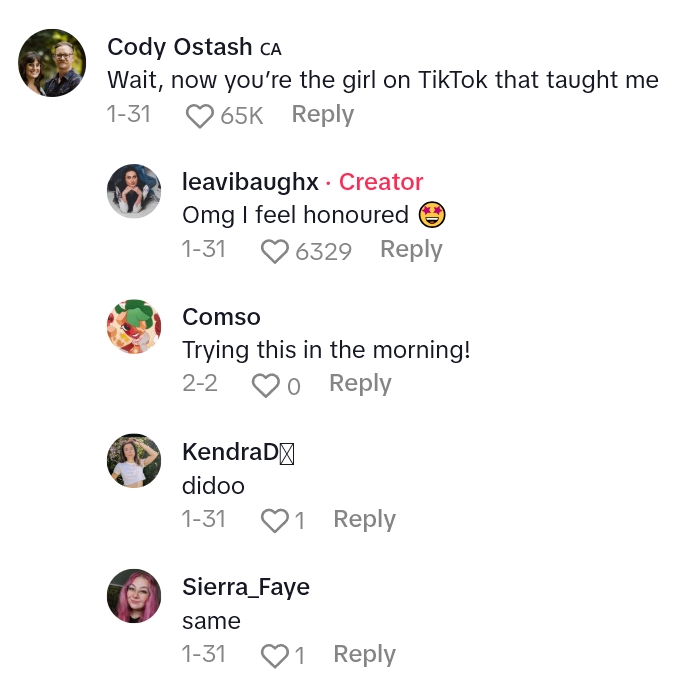Reply to KendraD's 'didoo' comment

[364, 519]
